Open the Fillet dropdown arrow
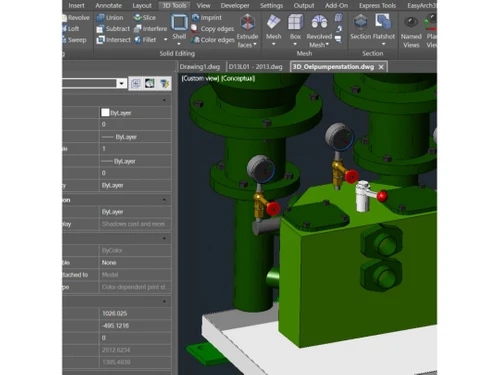Image resolution: width=500 pixels, height=375 pixels. point(165,40)
